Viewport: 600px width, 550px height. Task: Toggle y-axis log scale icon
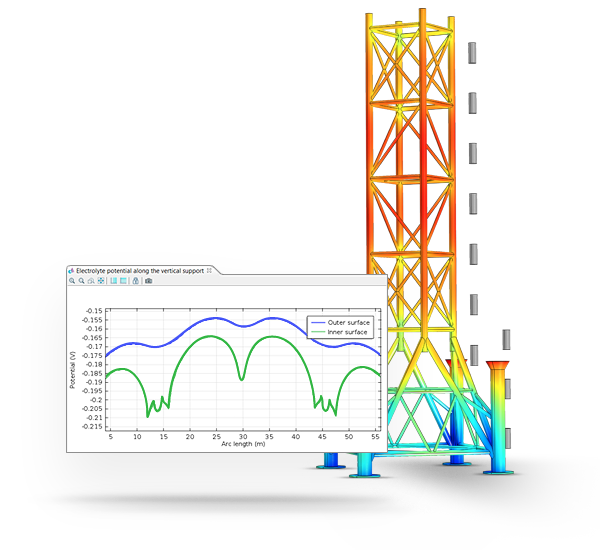coord(123,281)
